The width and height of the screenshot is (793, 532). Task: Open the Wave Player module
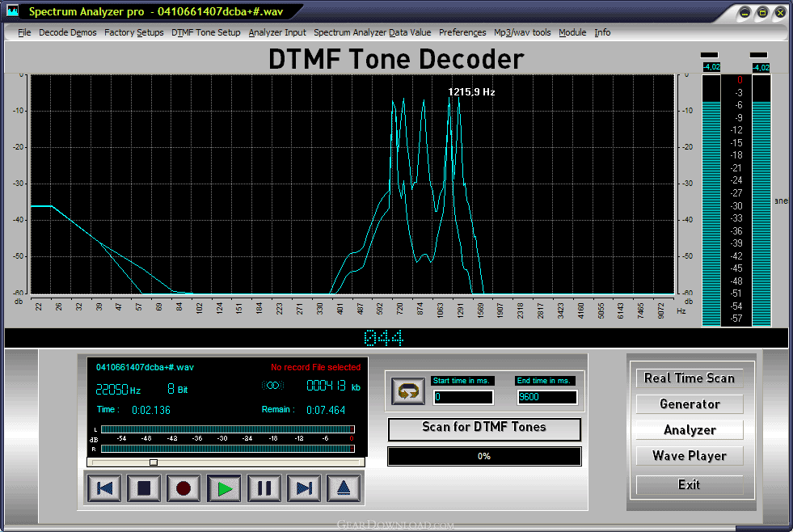(x=690, y=456)
